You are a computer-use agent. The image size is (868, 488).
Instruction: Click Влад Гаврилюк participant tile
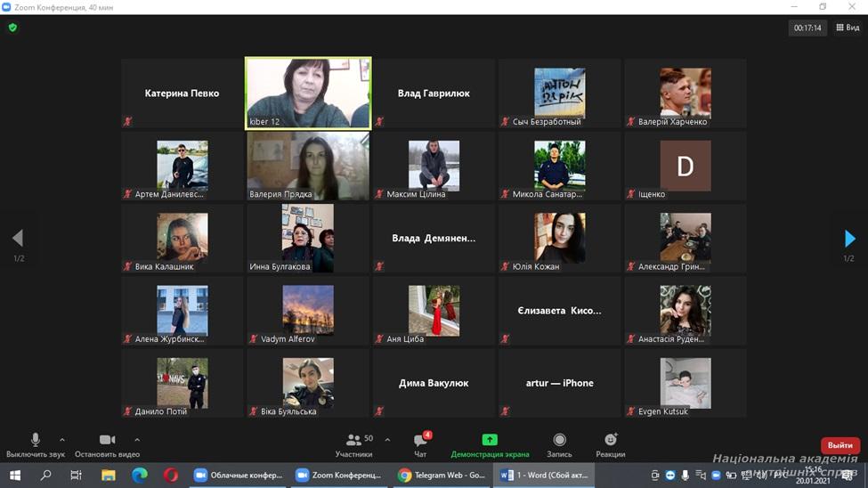pyautogui.click(x=434, y=93)
